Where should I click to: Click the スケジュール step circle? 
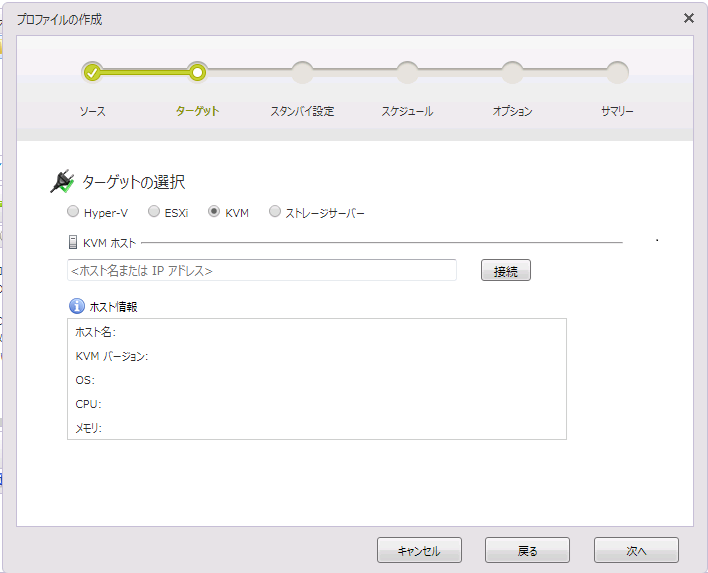[407, 73]
